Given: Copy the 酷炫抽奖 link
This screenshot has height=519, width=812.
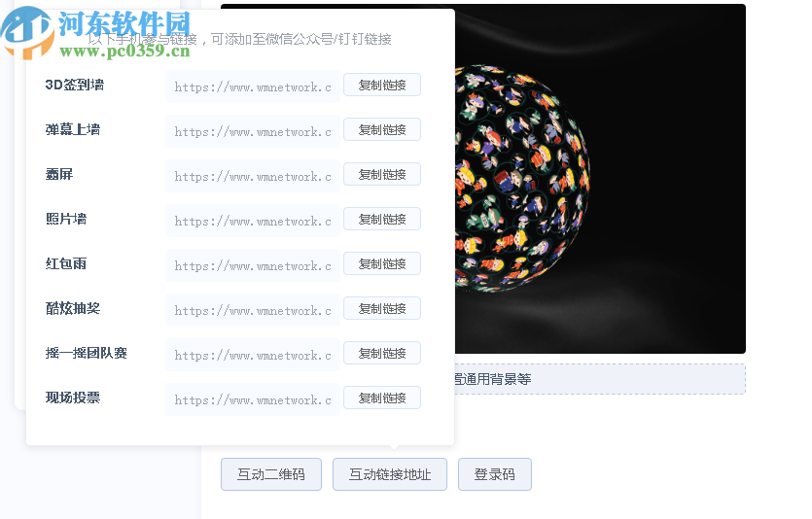Looking at the screenshot, I should tap(382, 308).
